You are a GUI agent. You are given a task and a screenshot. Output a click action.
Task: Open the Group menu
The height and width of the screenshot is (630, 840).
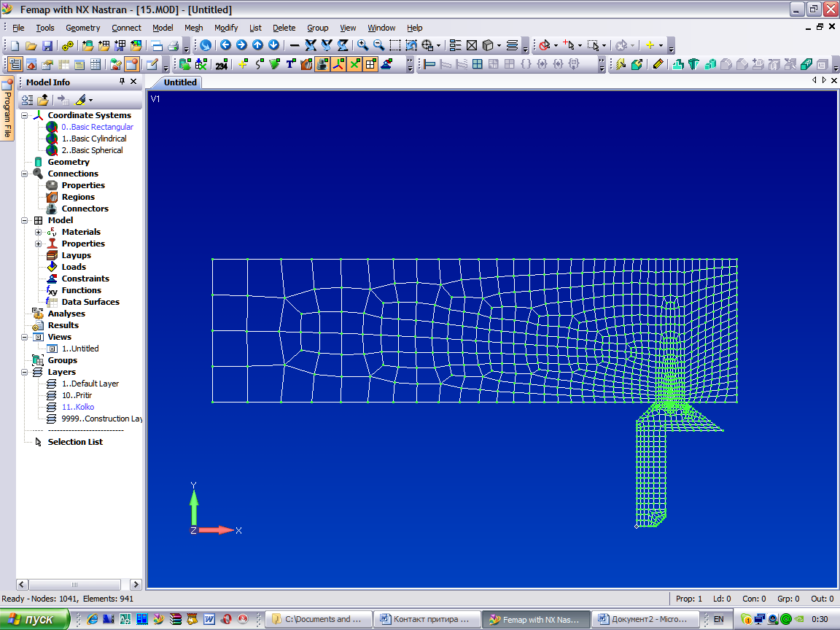click(318, 28)
